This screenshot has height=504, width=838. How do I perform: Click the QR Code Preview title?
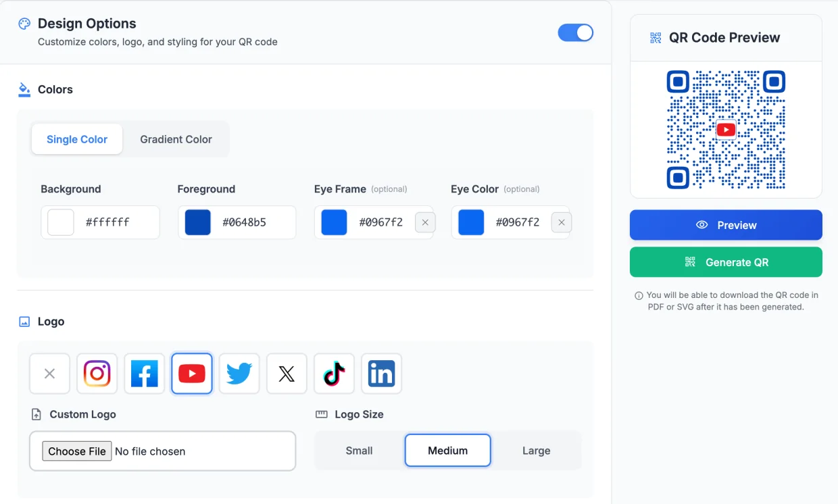click(724, 38)
